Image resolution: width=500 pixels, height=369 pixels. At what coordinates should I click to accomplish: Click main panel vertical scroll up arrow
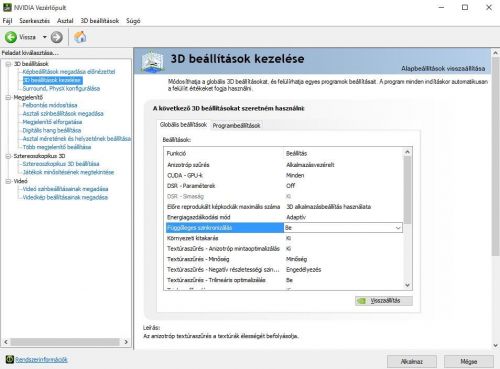(495, 53)
